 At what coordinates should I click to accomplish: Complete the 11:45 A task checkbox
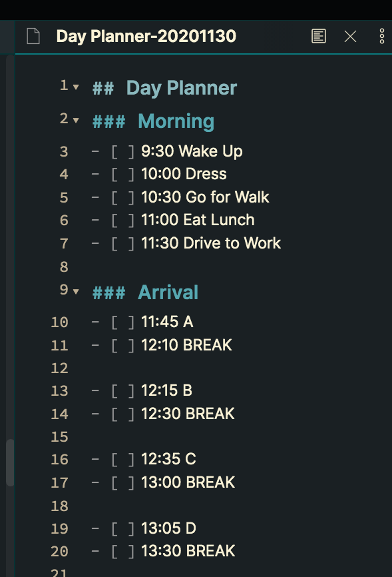124,322
